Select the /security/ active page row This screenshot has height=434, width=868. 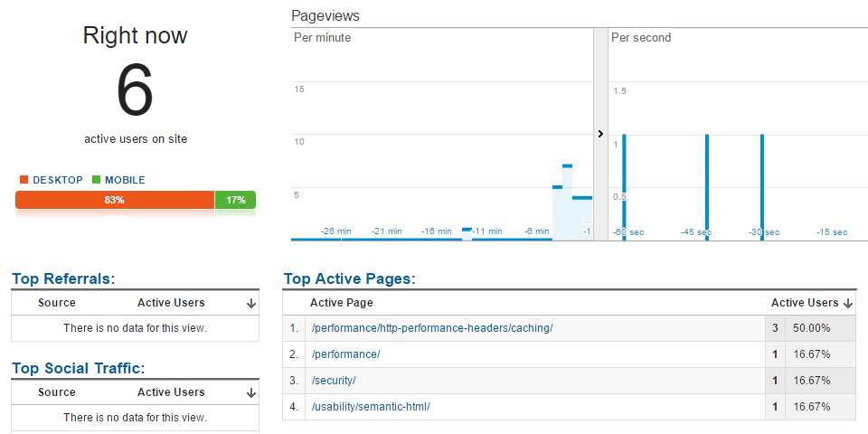[x=334, y=381]
